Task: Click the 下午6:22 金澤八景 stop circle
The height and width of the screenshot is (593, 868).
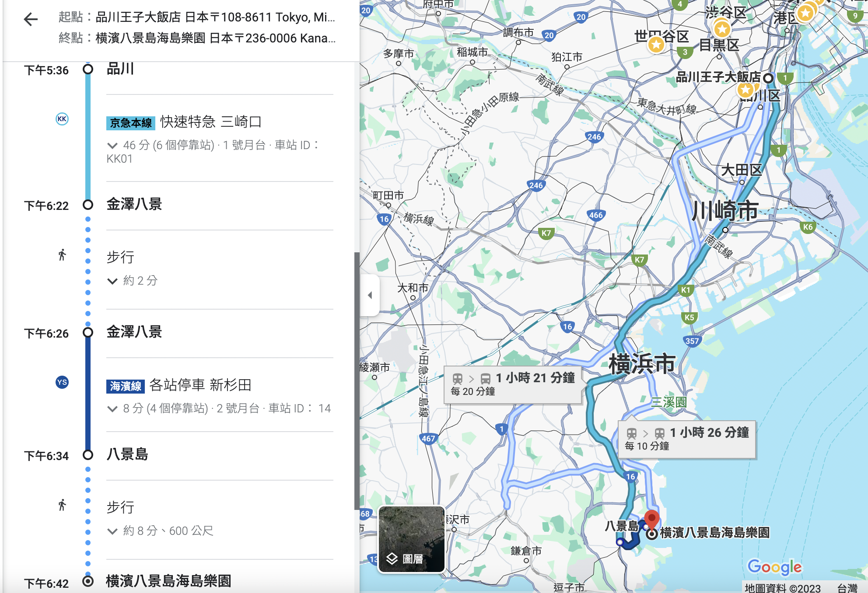Action: click(x=88, y=205)
